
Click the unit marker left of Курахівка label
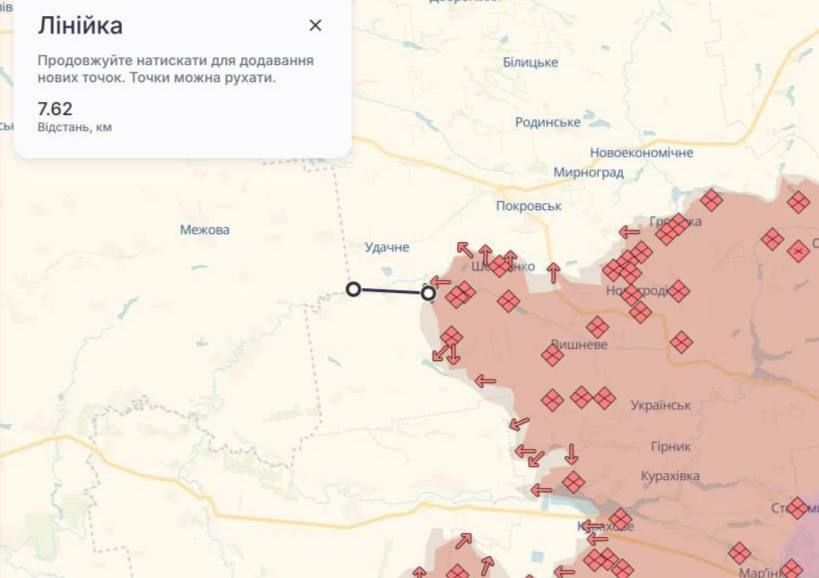(573, 483)
